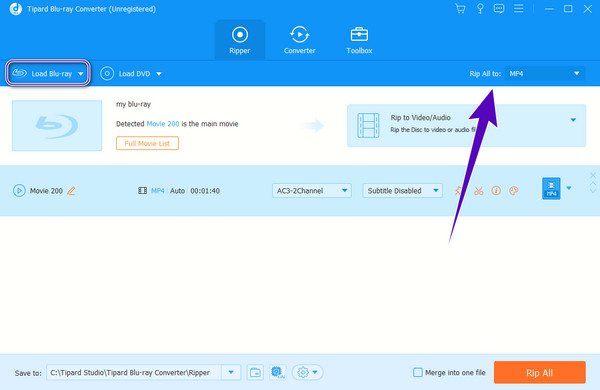Open the color palette enhance icon
This screenshot has height=390, width=600.
[514, 191]
